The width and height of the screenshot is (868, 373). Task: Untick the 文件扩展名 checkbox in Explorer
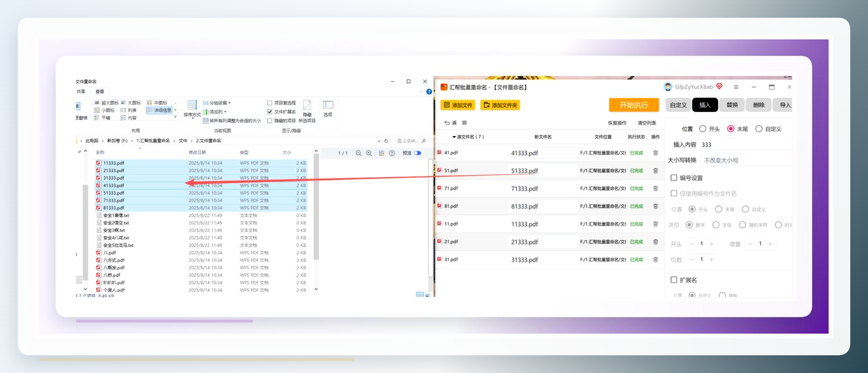pos(270,112)
